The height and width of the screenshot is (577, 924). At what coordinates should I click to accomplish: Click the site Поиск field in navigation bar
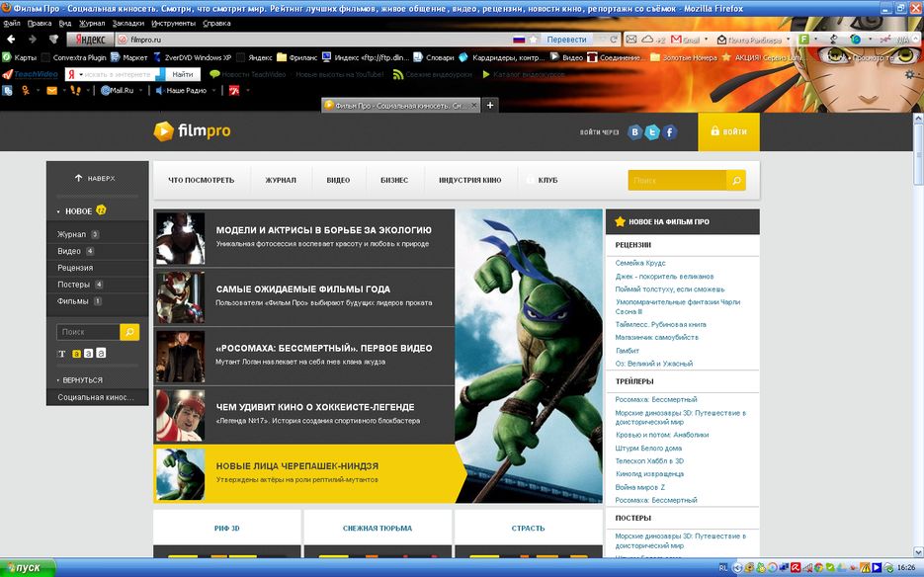(x=677, y=181)
